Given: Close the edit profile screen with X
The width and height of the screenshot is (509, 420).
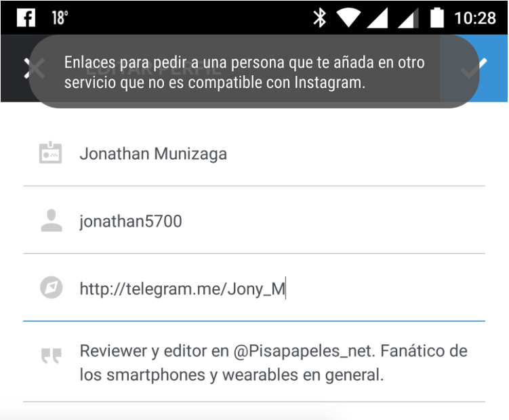Looking at the screenshot, I should click(x=34, y=68).
